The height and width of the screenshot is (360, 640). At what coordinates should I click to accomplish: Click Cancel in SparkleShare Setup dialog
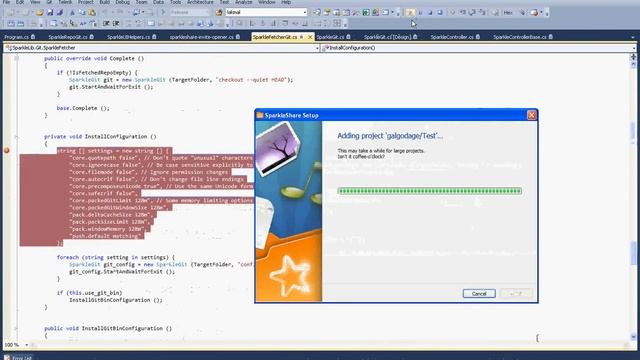point(479,293)
